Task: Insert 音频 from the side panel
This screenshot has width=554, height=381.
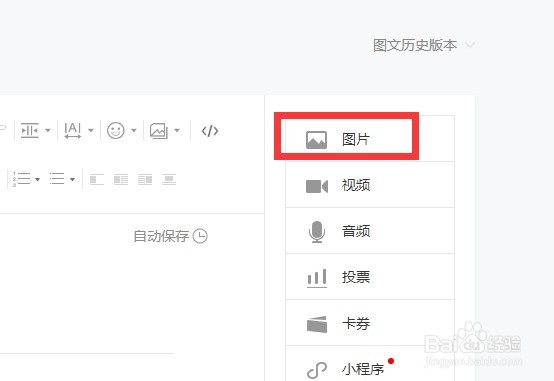Action: 370,231
